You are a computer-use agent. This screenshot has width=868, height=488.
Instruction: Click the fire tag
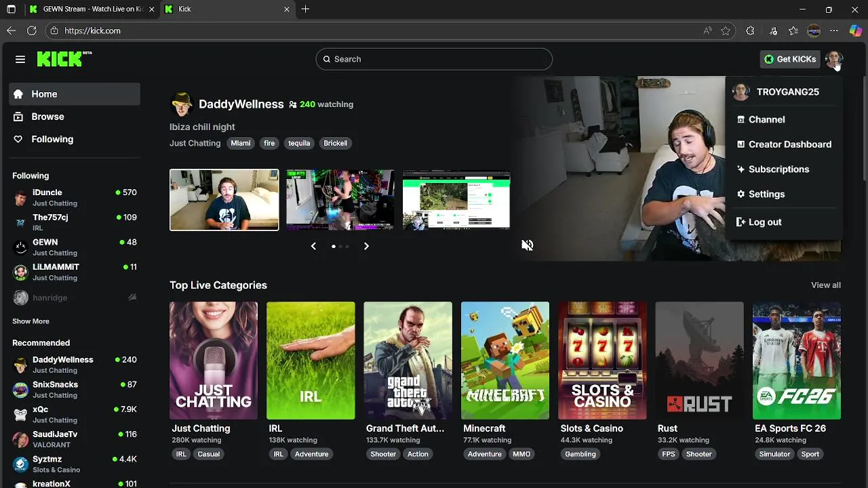tap(269, 143)
